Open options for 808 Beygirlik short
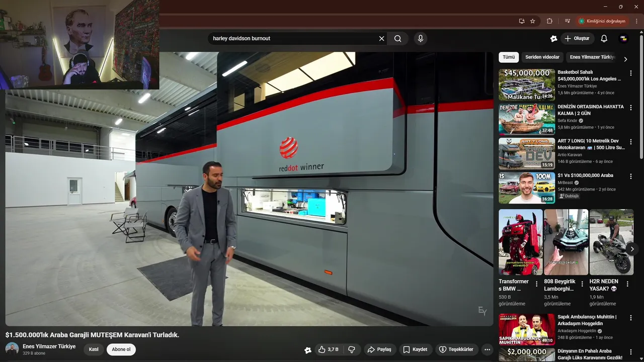Screen dimensions: 644x362 582,284
